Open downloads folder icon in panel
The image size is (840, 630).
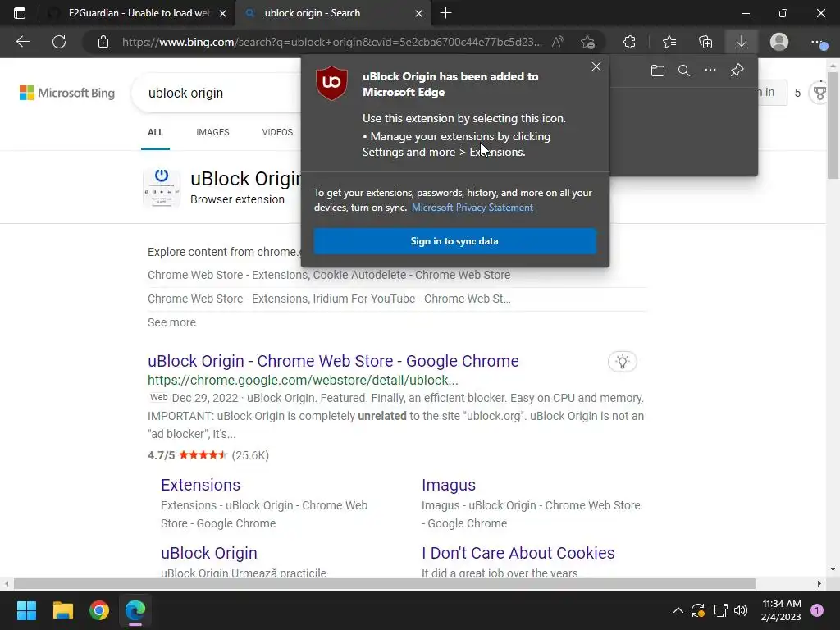[658, 71]
